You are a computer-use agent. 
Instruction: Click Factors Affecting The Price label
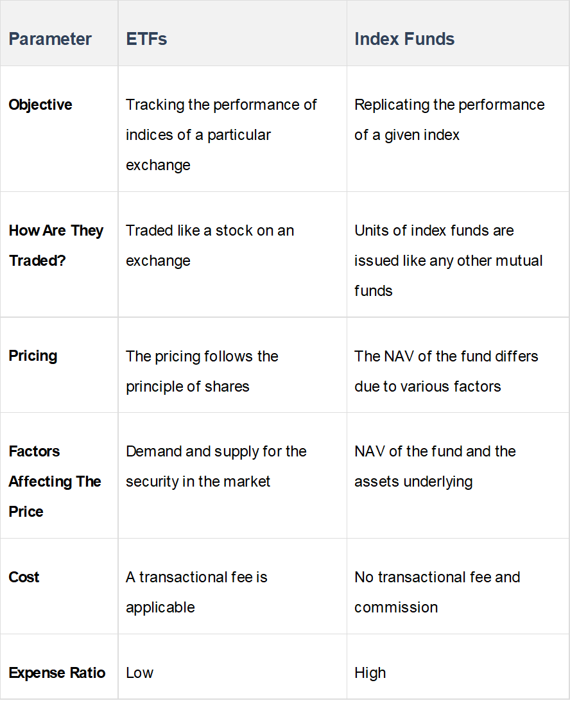(x=55, y=481)
